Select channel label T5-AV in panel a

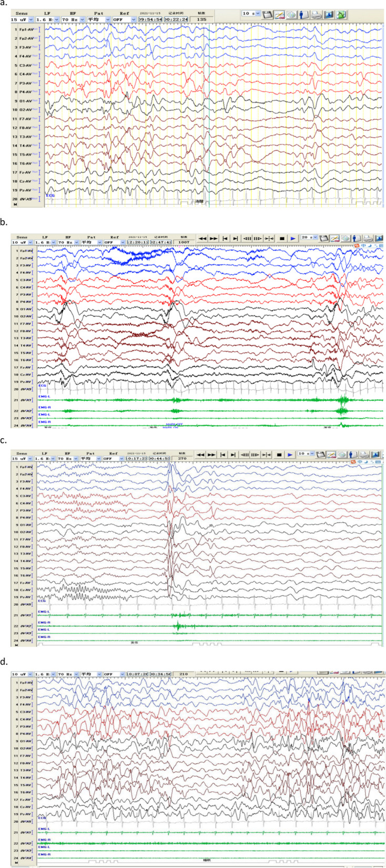pos(26,154)
